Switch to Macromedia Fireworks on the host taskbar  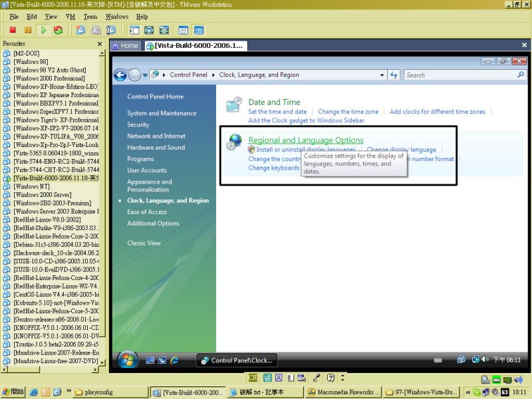[343, 392]
